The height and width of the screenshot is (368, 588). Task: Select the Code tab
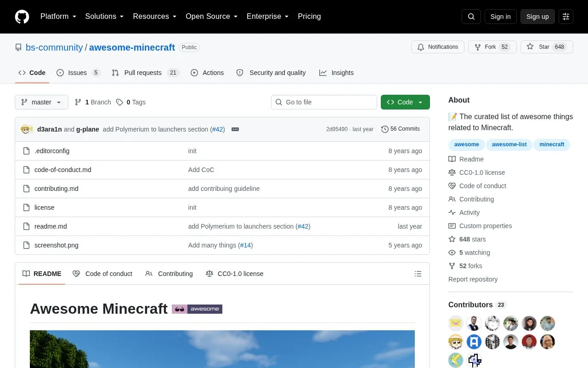point(32,73)
